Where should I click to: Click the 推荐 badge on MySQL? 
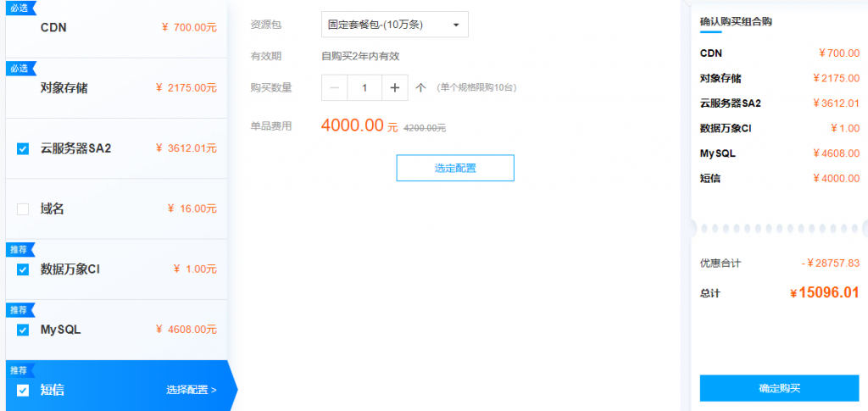point(20,310)
